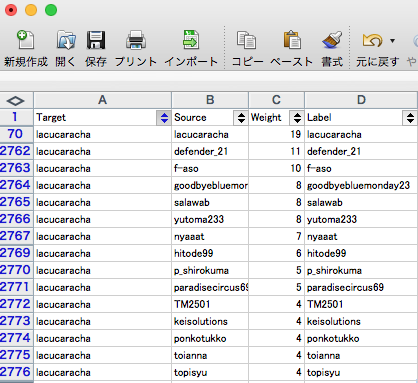This screenshot has width=418, height=383.
Task: Select Weight cell with value 11
Action: coord(276,151)
